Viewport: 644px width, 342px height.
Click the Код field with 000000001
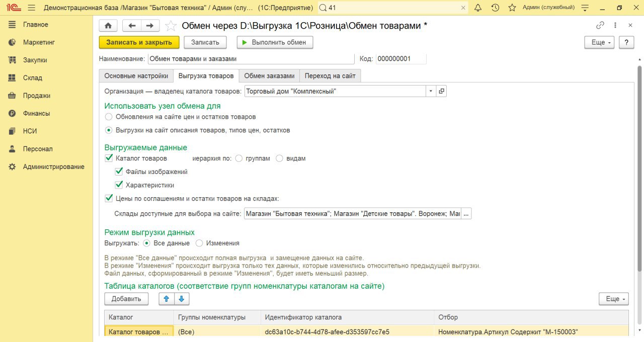pyautogui.click(x=401, y=58)
